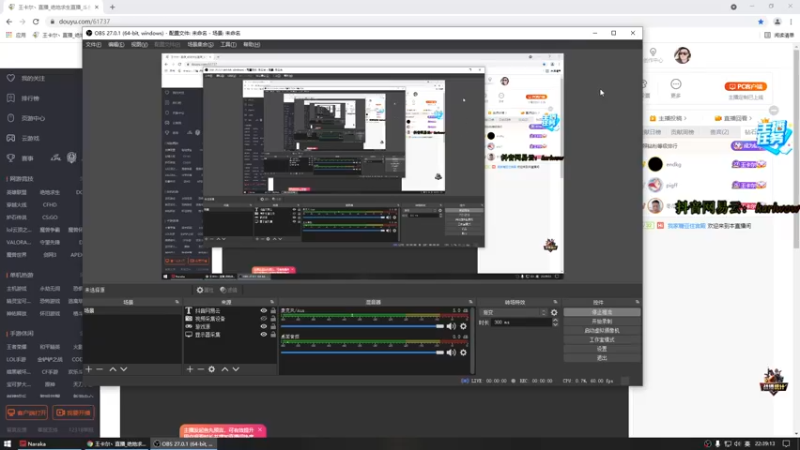Open scene transition type dropdown

tap(513, 312)
